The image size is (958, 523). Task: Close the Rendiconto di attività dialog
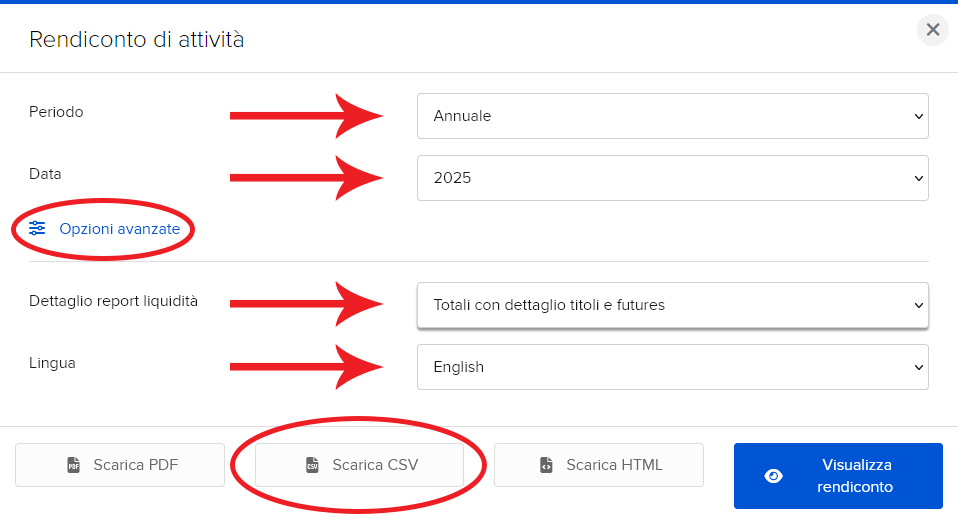tap(933, 29)
